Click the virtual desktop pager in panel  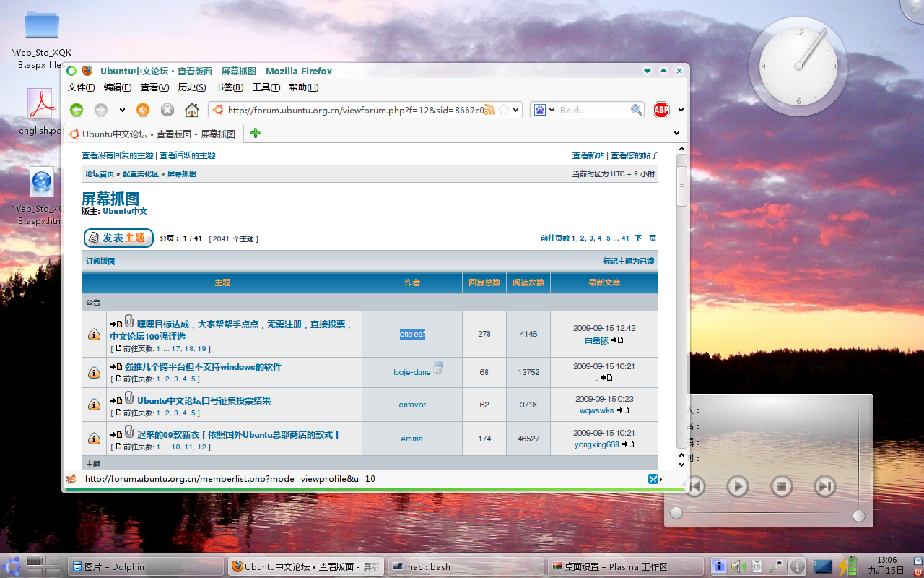click(44, 566)
